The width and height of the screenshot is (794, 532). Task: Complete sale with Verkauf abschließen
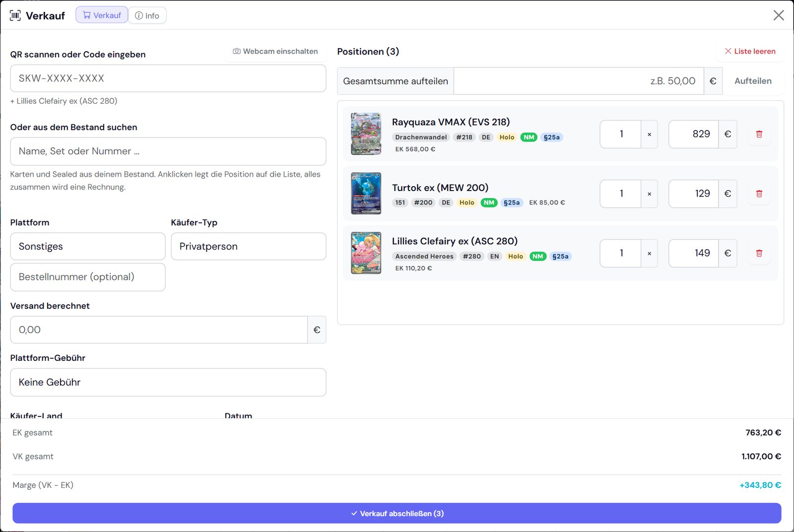tap(397, 513)
